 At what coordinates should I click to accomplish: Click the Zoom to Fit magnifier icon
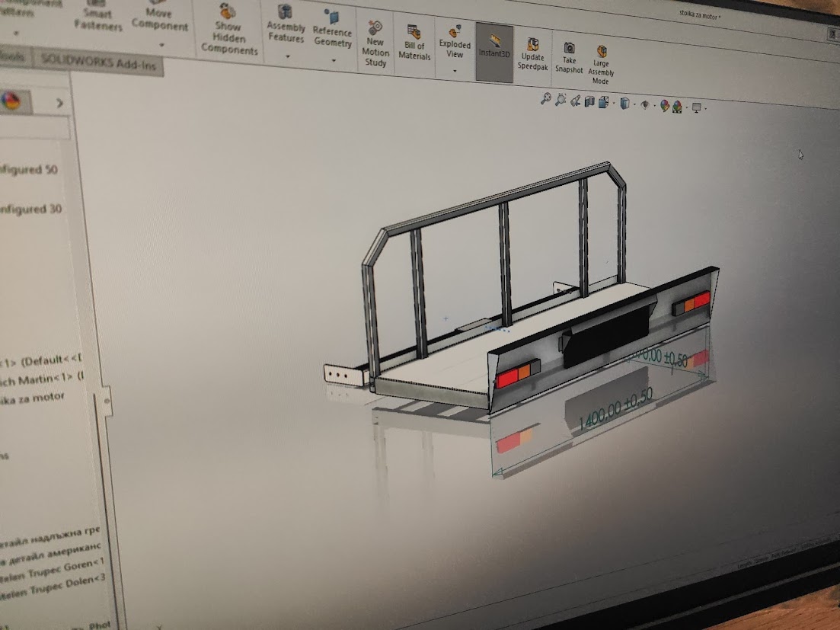[x=545, y=99]
